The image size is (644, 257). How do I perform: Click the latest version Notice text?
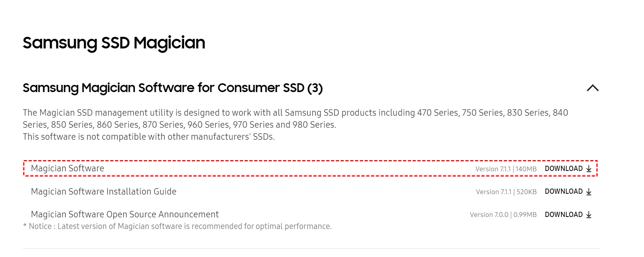[x=177, y=227]
